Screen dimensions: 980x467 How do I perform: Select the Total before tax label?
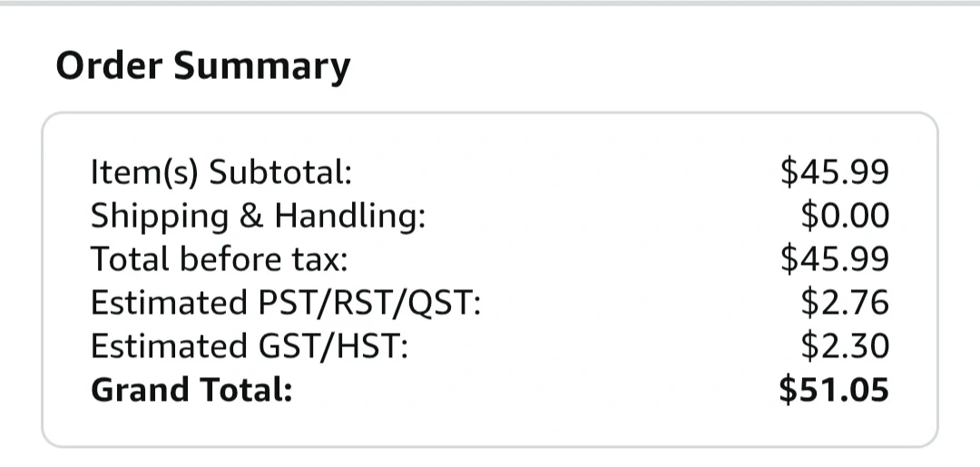[219, 259]
